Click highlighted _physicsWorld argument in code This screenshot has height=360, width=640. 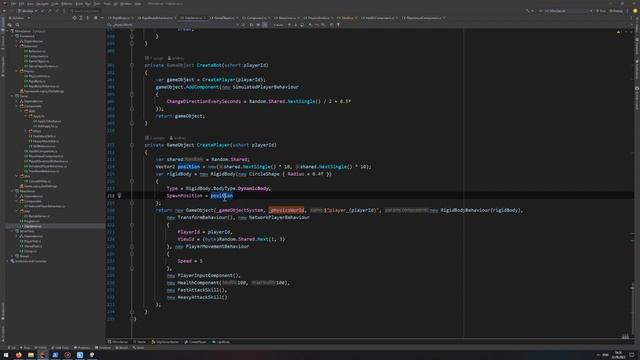click(x=286, y=210)
